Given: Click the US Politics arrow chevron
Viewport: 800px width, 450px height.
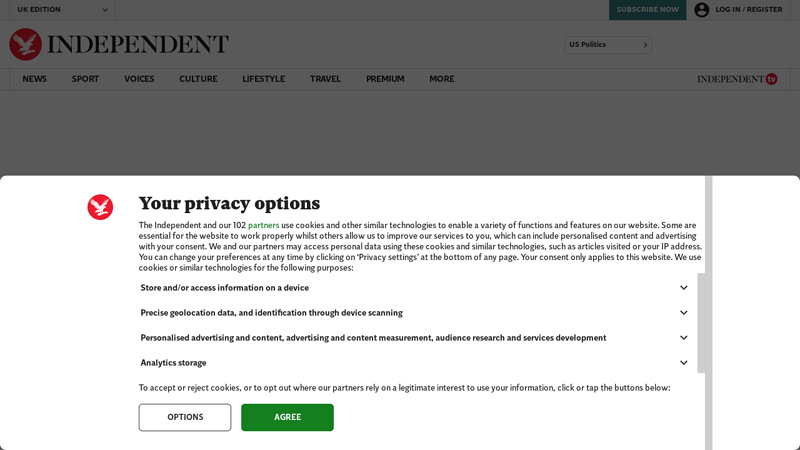Looking at the screenshot, I should click(x=645, y=45).
